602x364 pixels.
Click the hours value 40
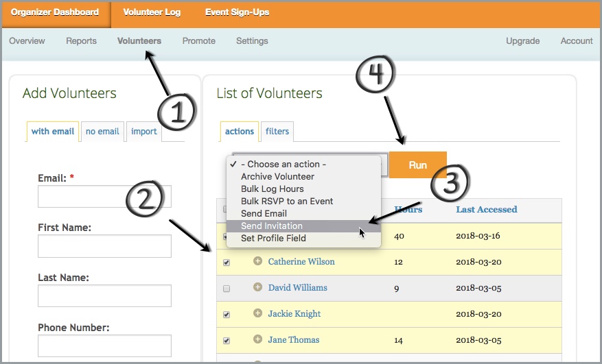[400, 236]
